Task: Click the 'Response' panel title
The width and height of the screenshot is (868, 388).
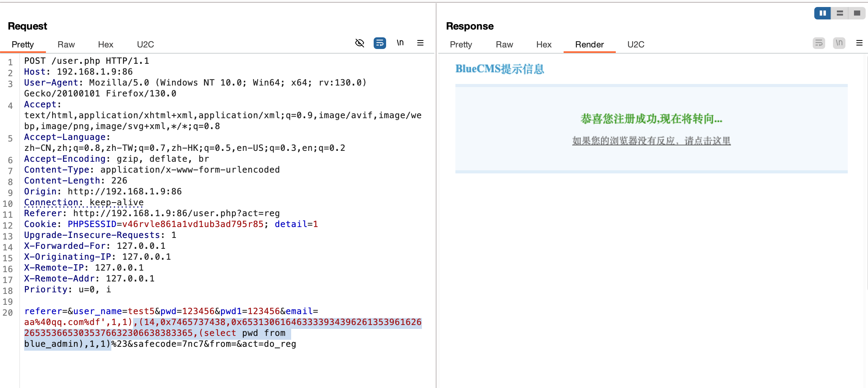Action: coord(470,26)
